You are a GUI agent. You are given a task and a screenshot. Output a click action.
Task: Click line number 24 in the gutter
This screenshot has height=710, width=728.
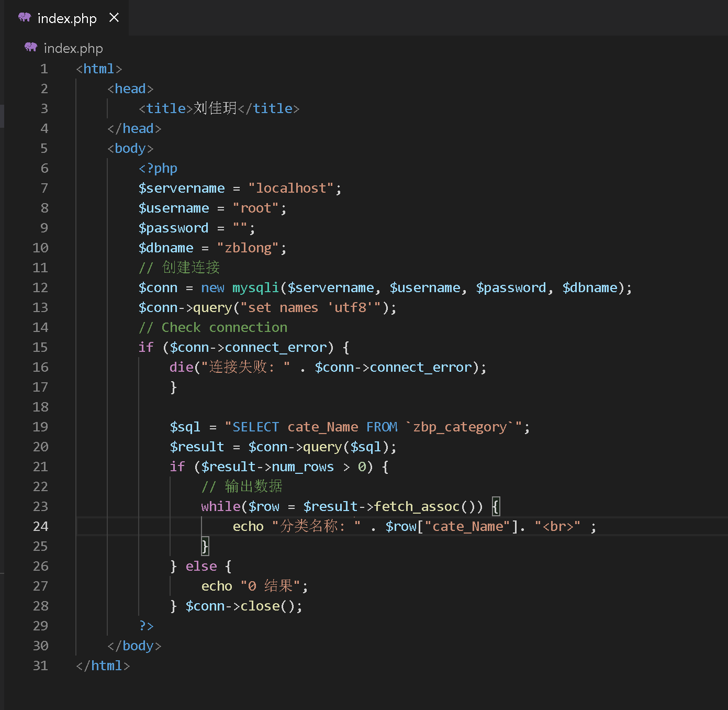click(40, 526)
